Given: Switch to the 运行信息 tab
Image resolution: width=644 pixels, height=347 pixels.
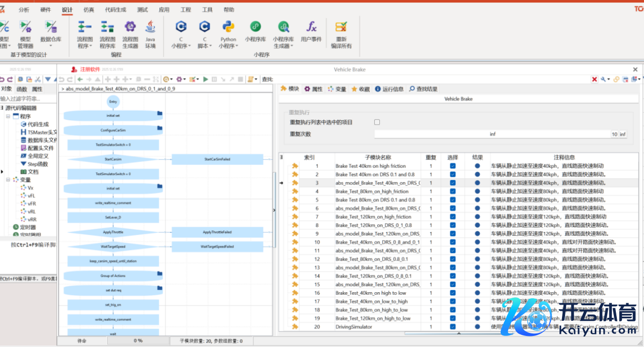Looking at the screenshot, I should [389, 89].
